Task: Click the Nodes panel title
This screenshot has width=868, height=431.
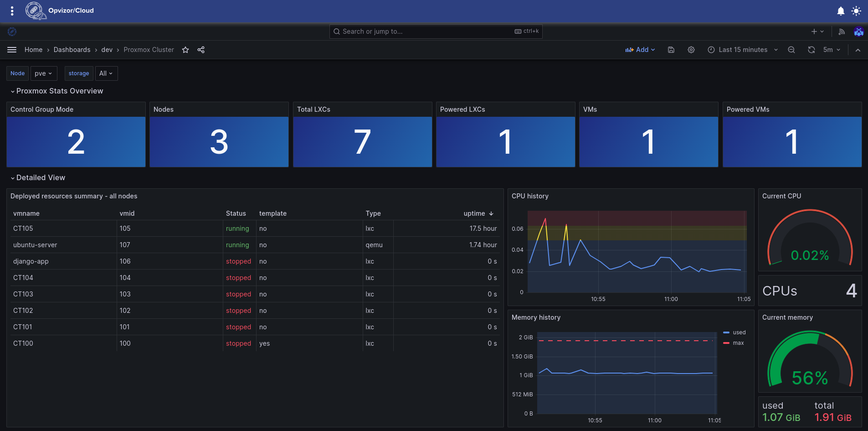Action: coord(164,109)
